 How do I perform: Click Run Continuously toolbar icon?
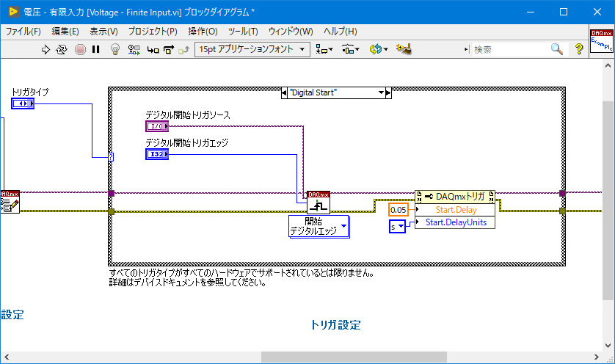click(62, 49)
